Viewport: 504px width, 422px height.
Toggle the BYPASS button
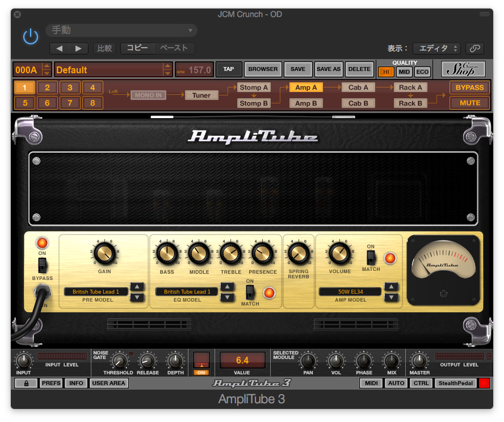469,87
